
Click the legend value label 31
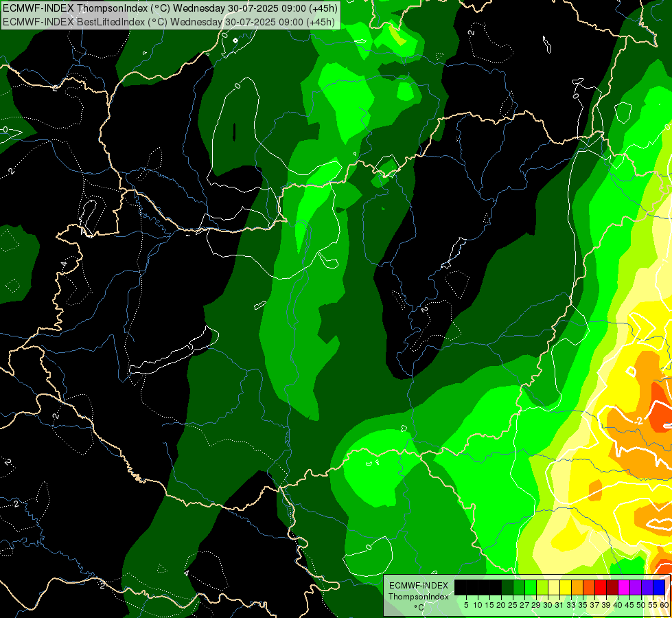[x=559, y=605]
